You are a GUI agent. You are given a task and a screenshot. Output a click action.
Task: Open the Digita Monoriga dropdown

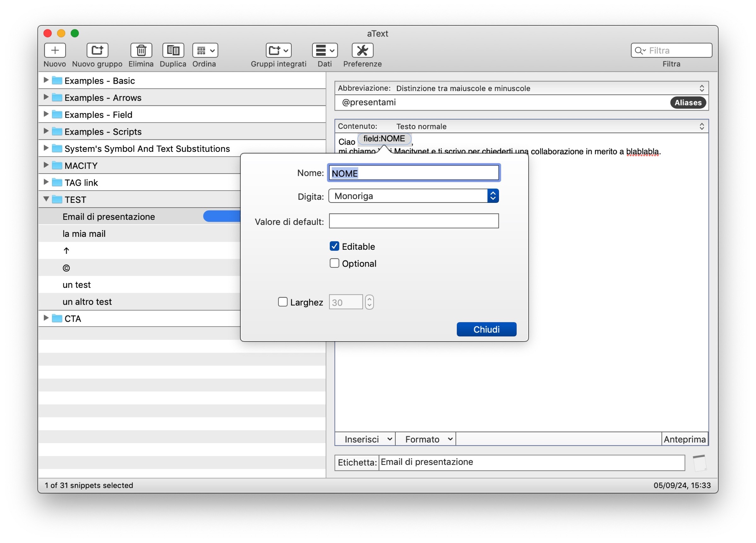point(413,196)
